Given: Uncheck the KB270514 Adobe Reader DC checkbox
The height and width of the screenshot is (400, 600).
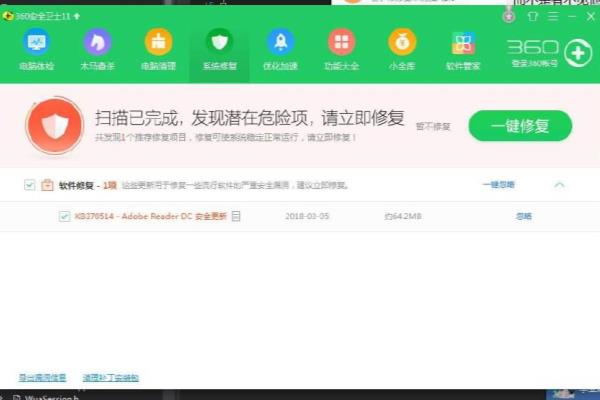Looking at the screenshot, I should pyautogui.click(x=64, y=216).
